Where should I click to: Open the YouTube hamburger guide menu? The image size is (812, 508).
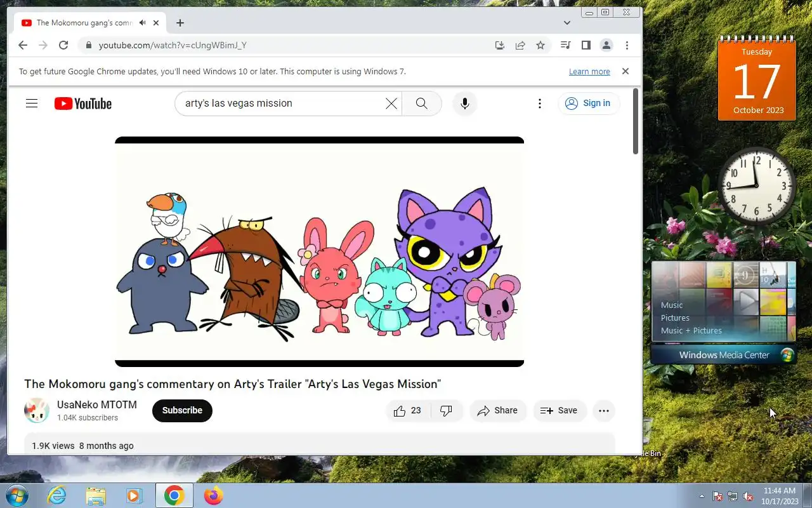[x=32, y=104]
